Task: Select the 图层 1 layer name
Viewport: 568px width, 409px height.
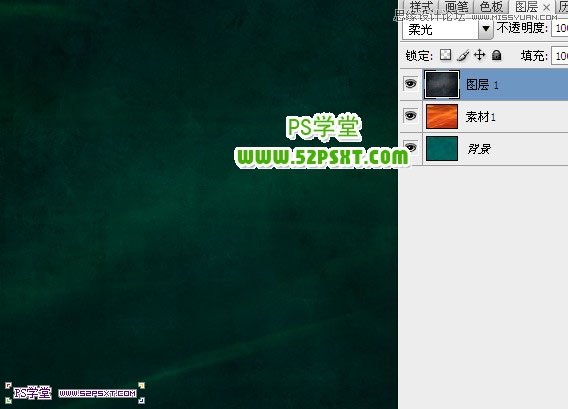Action: 483,85
